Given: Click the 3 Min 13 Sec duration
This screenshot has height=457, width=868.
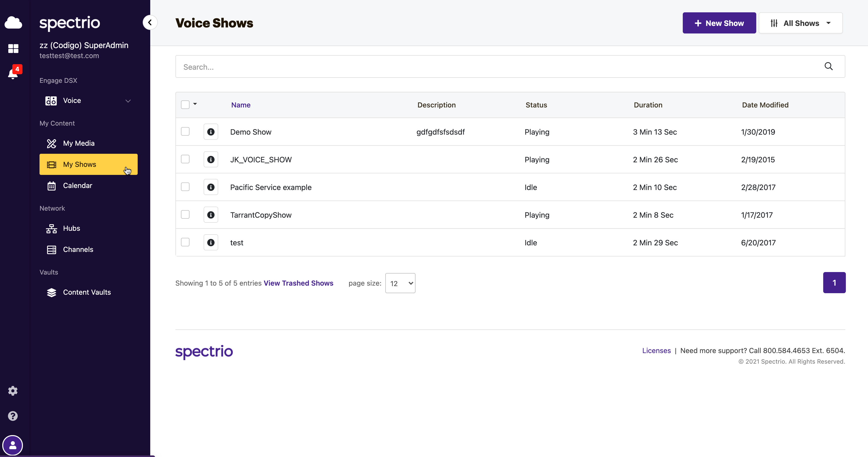Looking at the screenshot, I should [655, 132].
